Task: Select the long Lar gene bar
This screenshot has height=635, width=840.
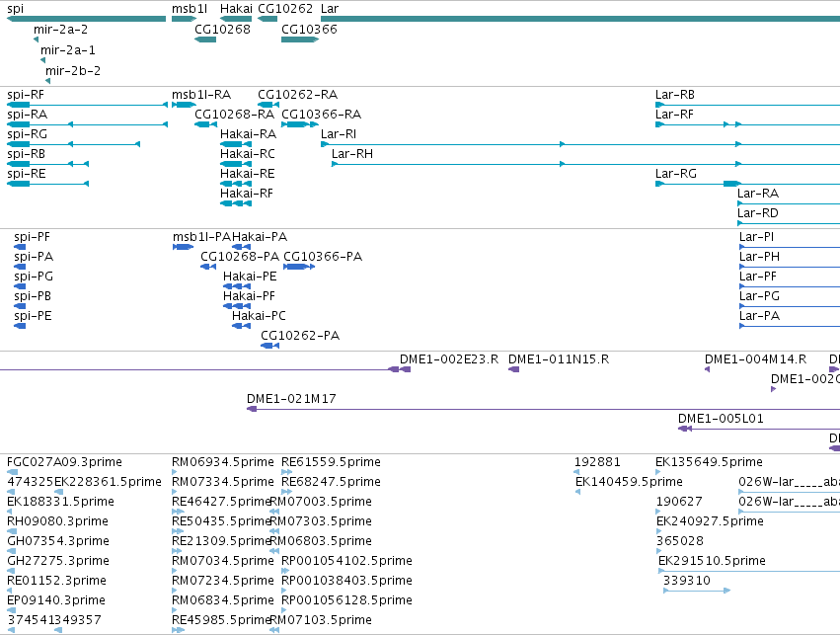Action: click(580, 19)
